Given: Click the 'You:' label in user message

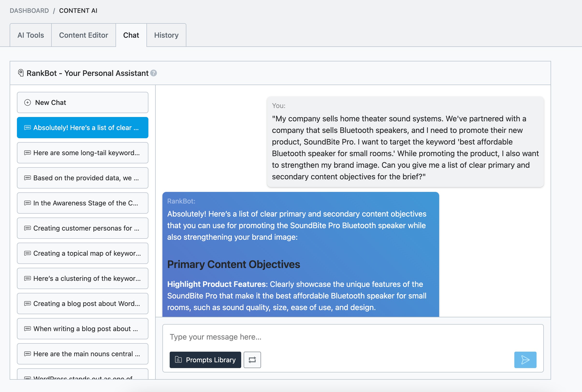Looking at the screenshot, I should tap(278, 106).
